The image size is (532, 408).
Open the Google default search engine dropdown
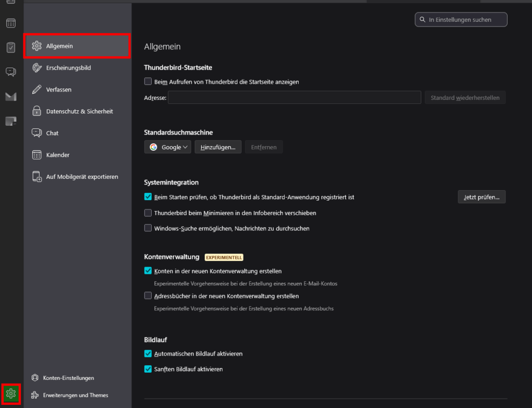click(168, 147)
